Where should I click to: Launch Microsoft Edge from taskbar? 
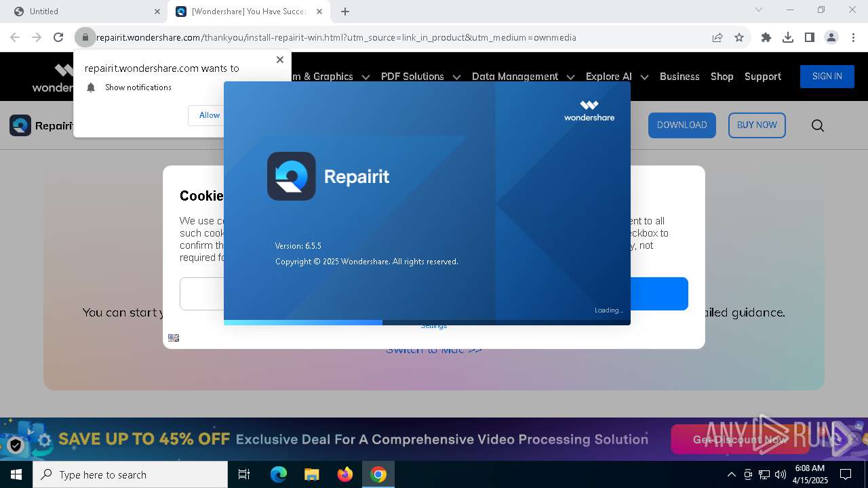pyautogui.click(x=279, y=474)
